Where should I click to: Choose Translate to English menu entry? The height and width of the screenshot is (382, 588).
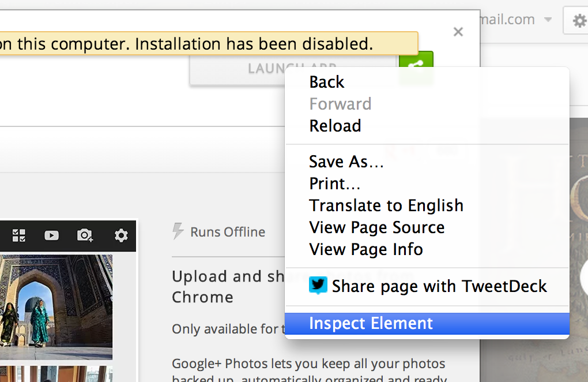pos(386,206)
